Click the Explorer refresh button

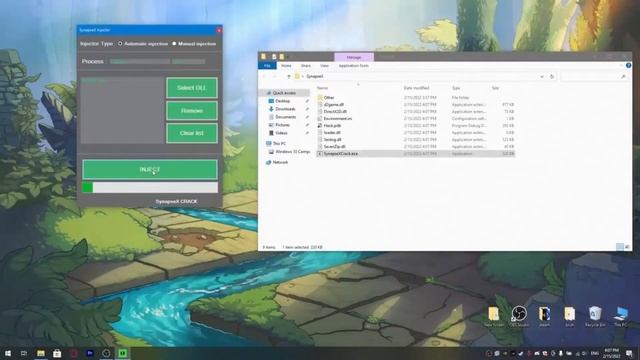click(552, 76)
